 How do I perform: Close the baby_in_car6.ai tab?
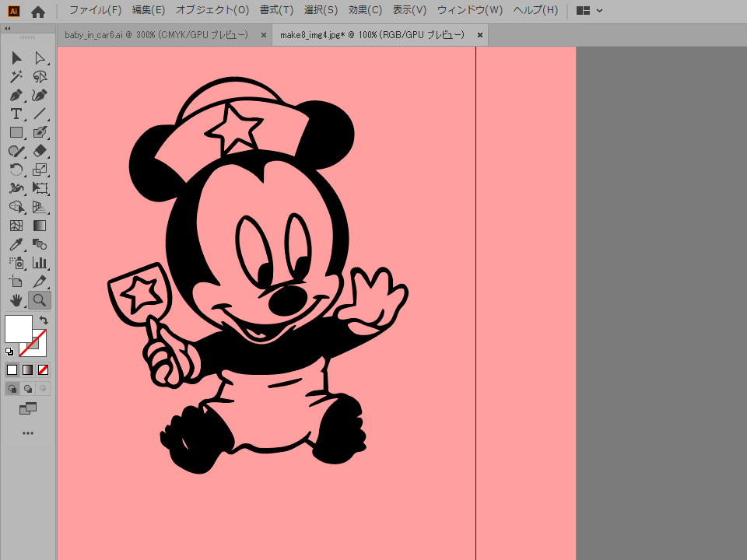pos(264,35)
